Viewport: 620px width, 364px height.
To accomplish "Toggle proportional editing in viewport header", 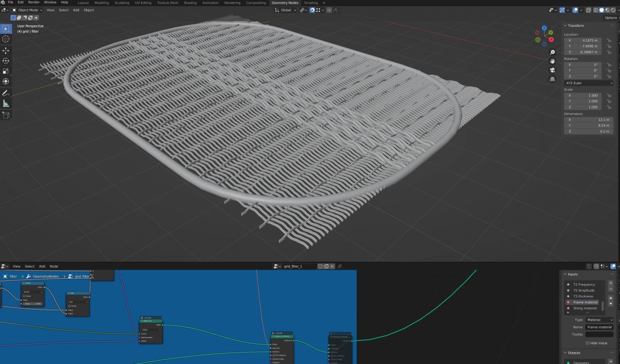I will click(329, 10).
